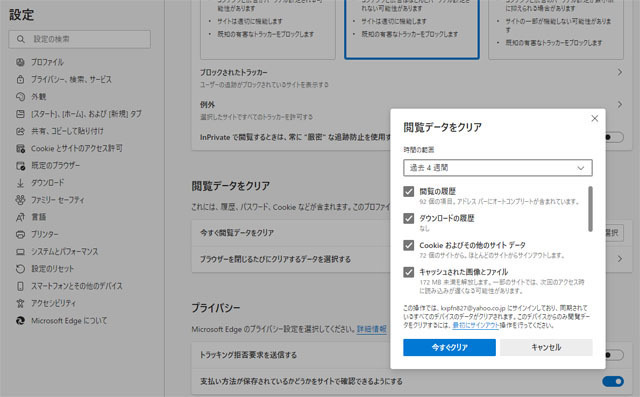Click the プリンター printer icon
Image resolution: width=640 pixels, height=397 pixels.
coord(20,235)
